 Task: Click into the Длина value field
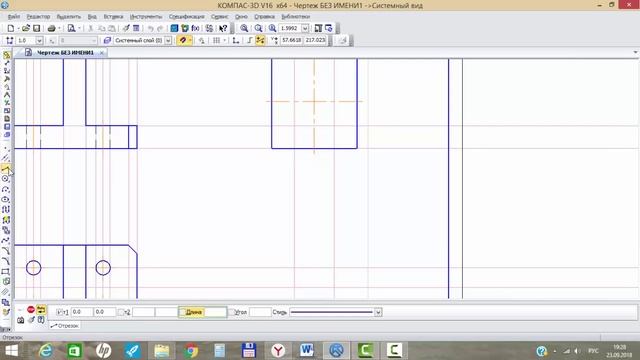215,312
